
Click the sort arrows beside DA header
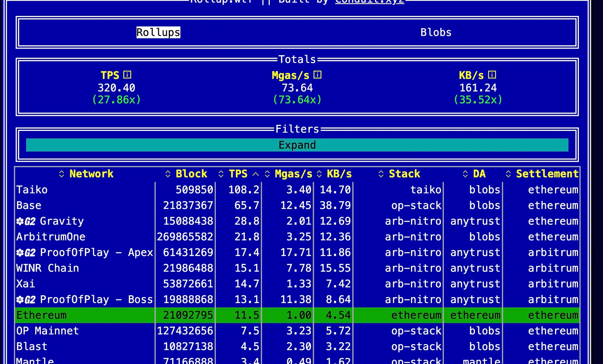pyautogui.click(x=465, y=174)
